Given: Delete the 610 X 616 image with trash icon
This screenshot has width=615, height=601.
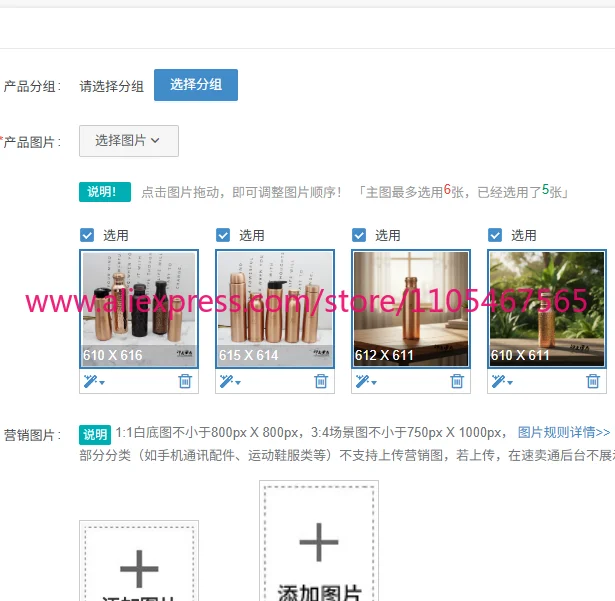Looking at the screenshot, I should coord(185,381).
